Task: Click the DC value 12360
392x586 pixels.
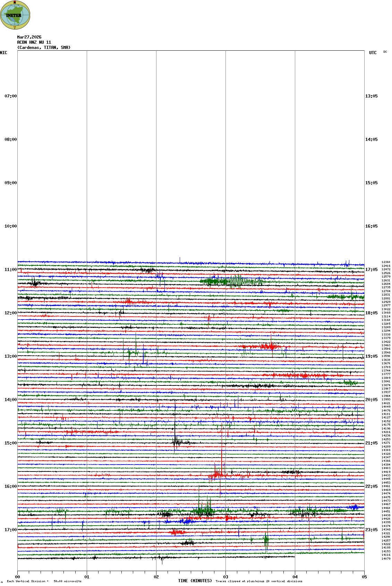Action: point(386,262)
